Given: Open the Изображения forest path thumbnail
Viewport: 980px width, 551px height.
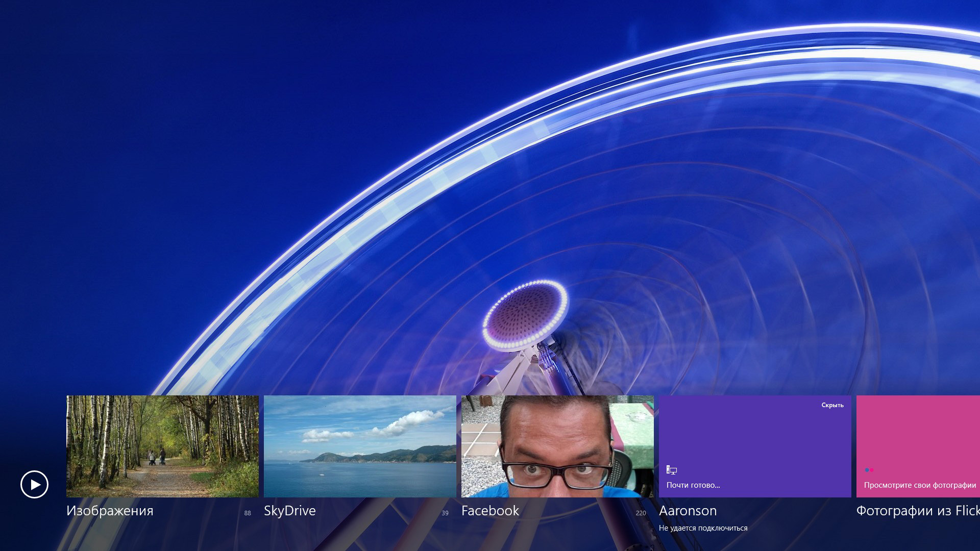Looking at the screenshot, I should click(x=162, y=446).
